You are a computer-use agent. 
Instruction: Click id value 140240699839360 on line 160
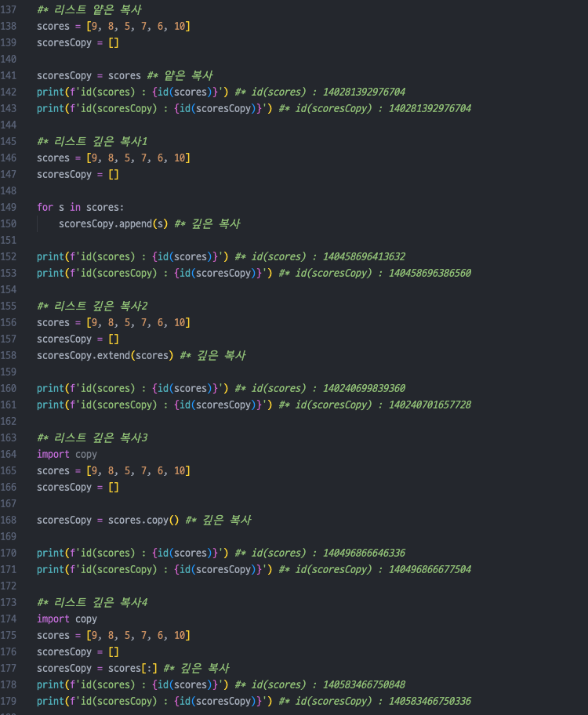click(364, 389)
